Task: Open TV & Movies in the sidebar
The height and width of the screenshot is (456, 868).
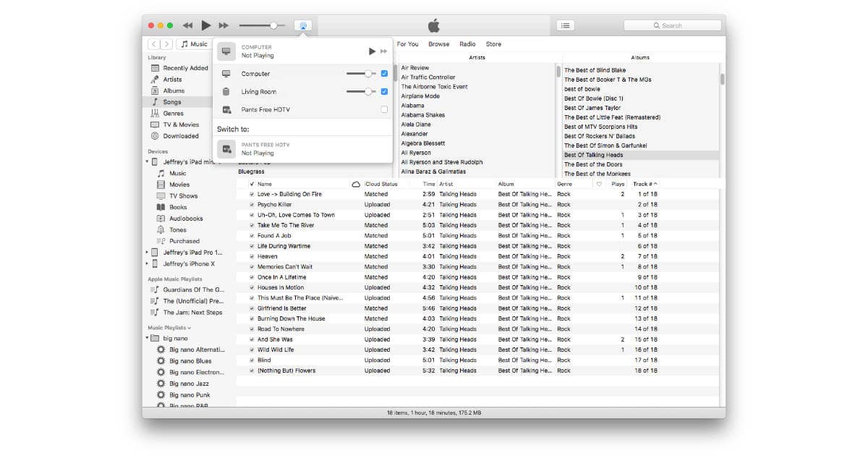Action: (x=180, y=124)
